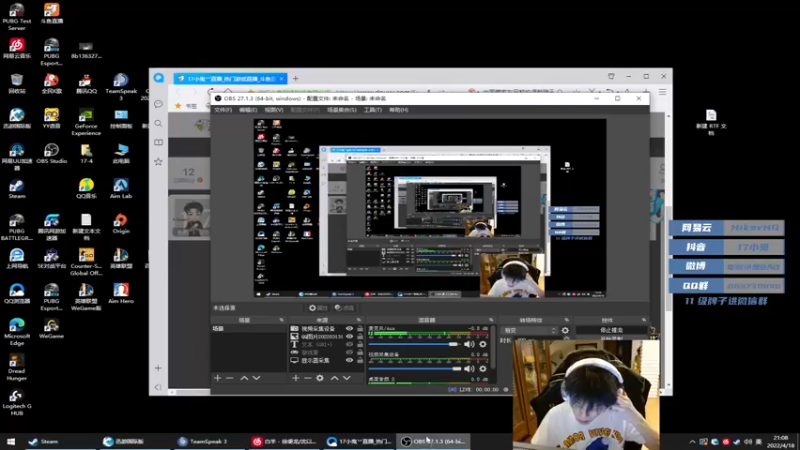This screenshot has width=800, height=450.
Task: Open the browser sidebar chat icon
Action: pos(159,104)
